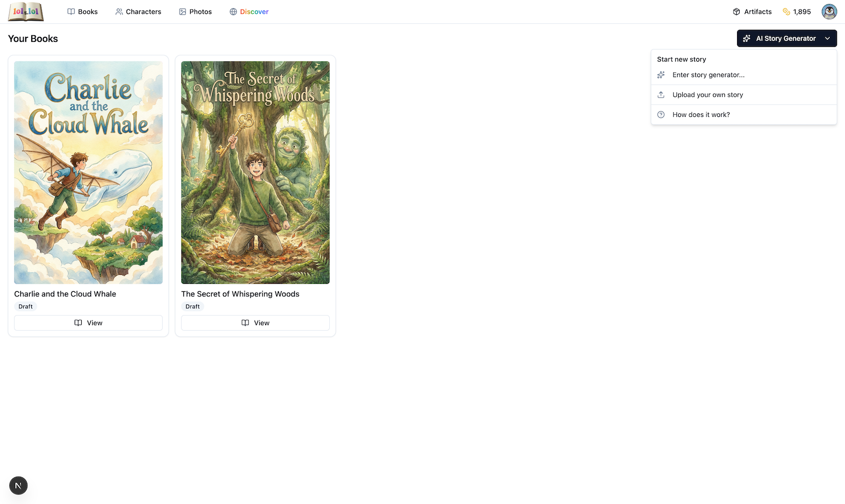Image resolution: width=845 pixels, height=504 pixels.
Task: Open Charlie and the Cloud Whale cover
Action: 88,172
